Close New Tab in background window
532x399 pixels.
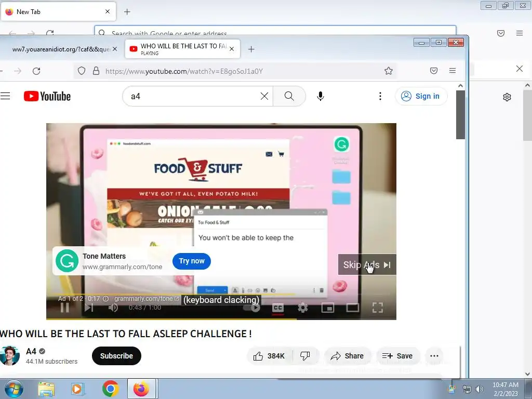(x=108, y=11)
